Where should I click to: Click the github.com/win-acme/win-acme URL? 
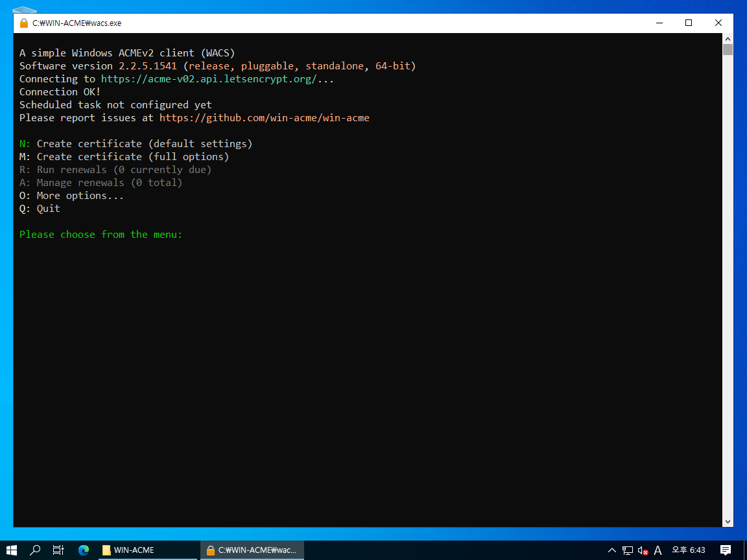[x=265, y=118]
